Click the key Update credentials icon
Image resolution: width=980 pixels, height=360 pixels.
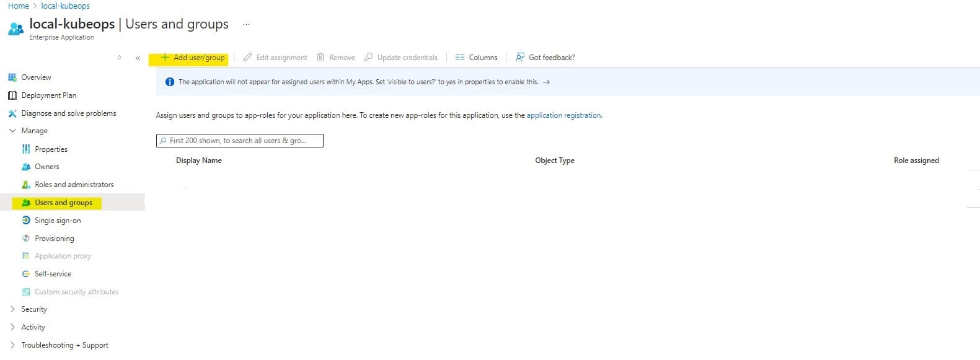pyautogui.click(x=368, y=58)
